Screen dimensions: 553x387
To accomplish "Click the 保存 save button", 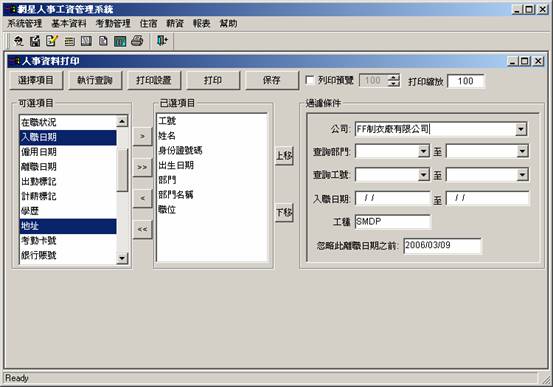I will click(x=272, y=80).
